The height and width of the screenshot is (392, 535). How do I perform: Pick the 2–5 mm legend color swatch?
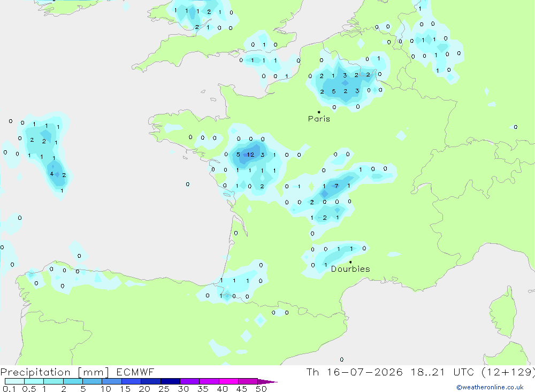click(x=73, y=381)
